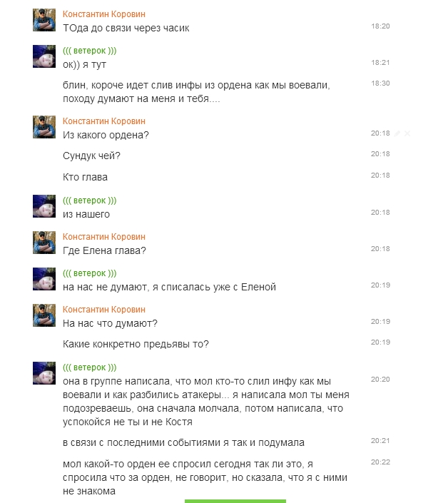The width and height of the screenshot is (448, 503).
Task: Click ветерок avatar beside 'на нас не думают'
Action: click(x=44, y=279)
